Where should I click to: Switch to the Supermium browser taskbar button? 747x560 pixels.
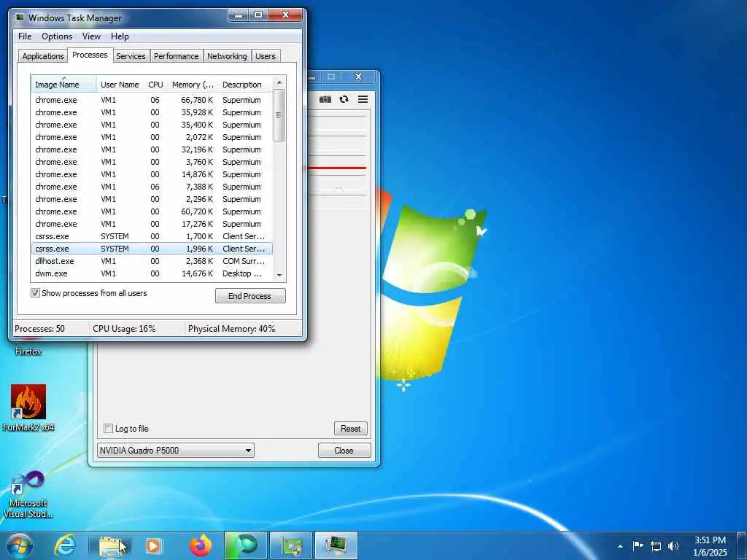pyautogui.click(x=246, y=545)
